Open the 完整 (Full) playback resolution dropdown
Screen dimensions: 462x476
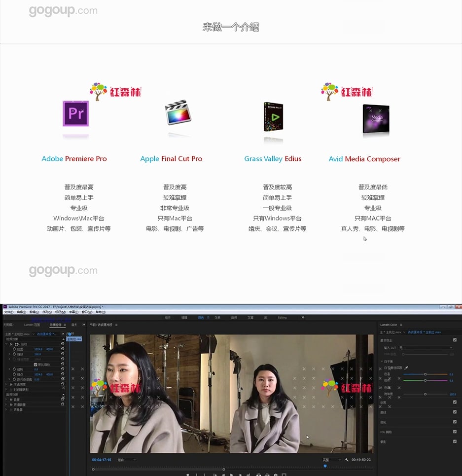[x=331, y=460]
